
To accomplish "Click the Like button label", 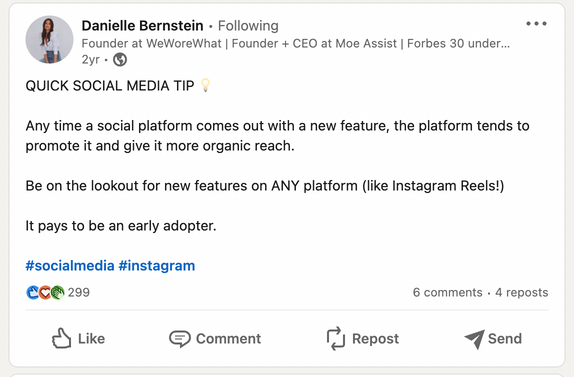I will tap(92, 339).
